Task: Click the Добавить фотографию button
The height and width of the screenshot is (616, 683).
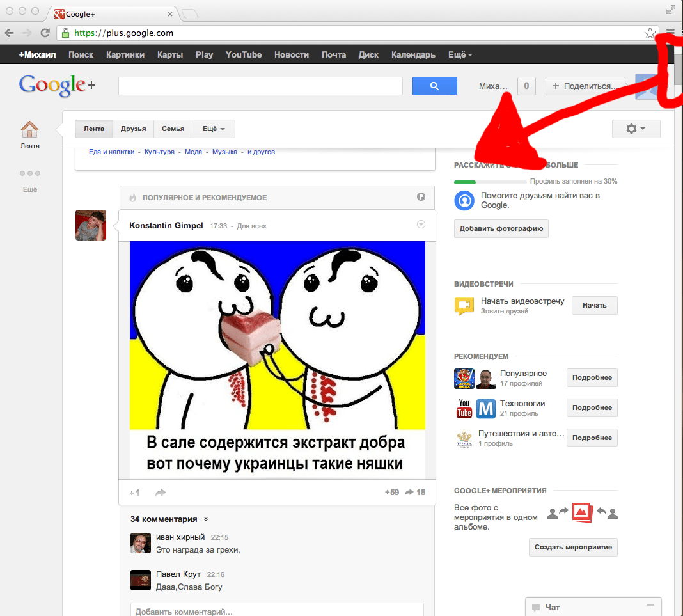Action: 501,228
